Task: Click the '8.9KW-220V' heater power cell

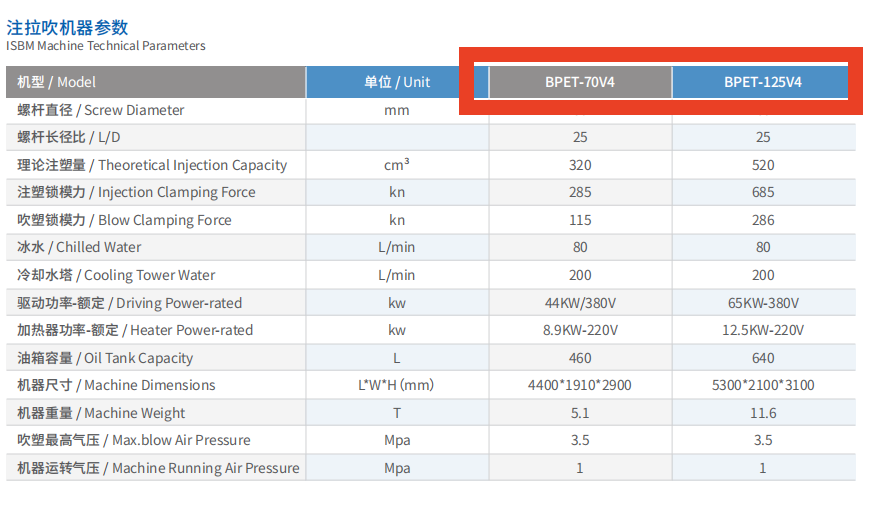Action: 580,331
